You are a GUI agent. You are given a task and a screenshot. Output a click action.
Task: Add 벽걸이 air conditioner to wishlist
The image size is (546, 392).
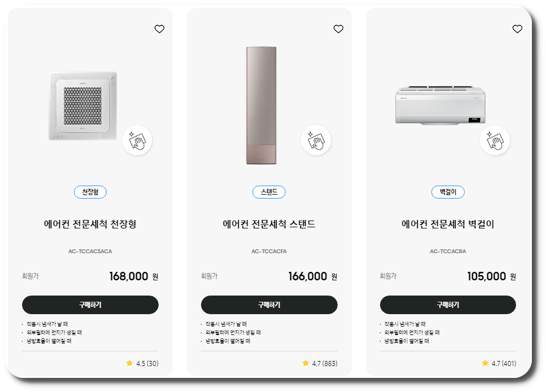click(517, 29)
